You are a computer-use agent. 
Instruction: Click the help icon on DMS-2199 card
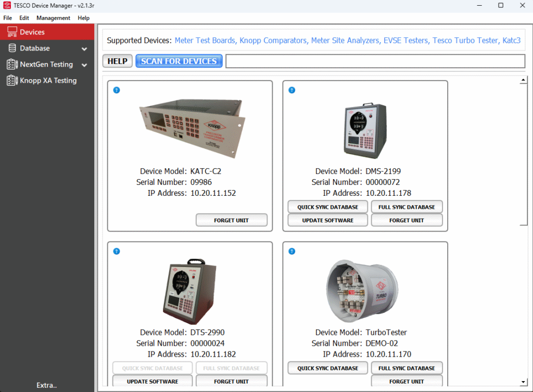[291, 90]
